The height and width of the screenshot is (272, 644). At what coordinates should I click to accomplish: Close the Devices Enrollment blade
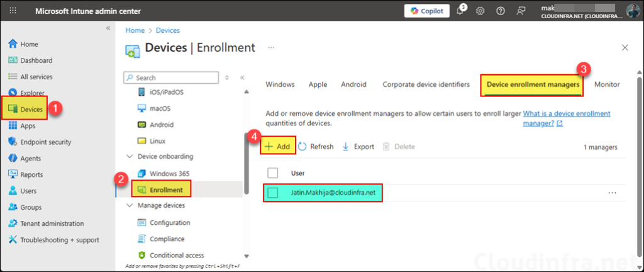click(625, 48)
